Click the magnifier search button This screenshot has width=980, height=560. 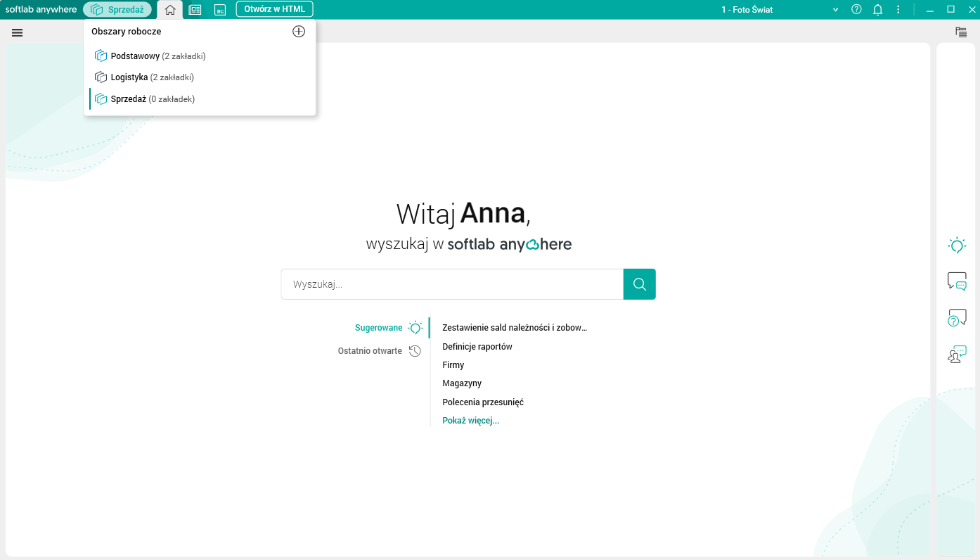pyautogui.click(x=640, y=284)
